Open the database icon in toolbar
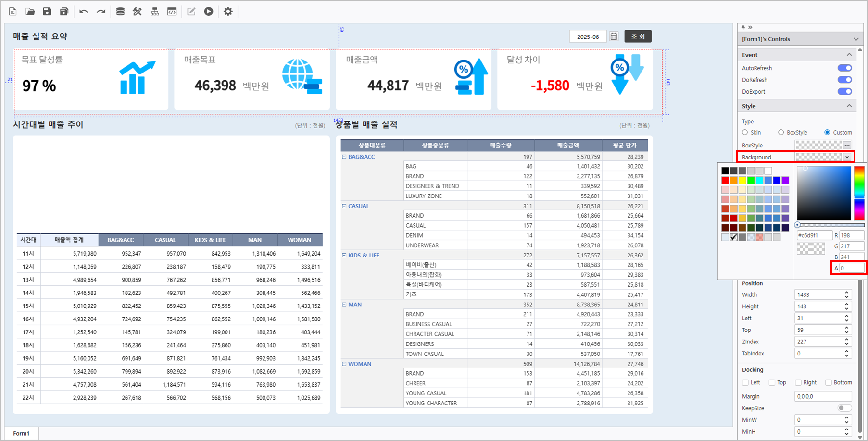The height and width of the screenshot is (441, 868). (x=120, y=12)
